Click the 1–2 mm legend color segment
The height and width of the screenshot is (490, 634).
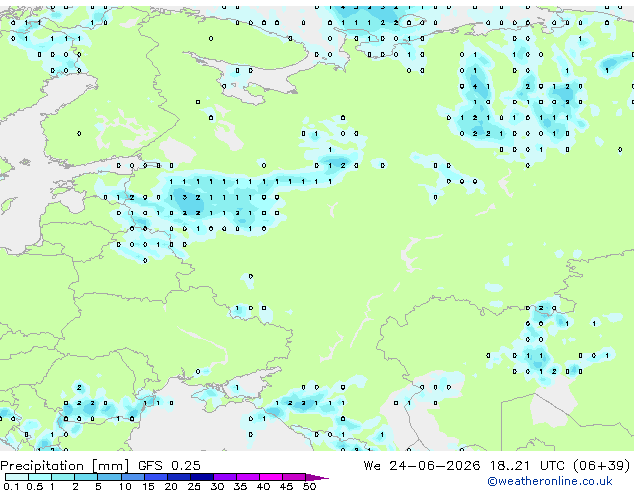click(63, 477)
